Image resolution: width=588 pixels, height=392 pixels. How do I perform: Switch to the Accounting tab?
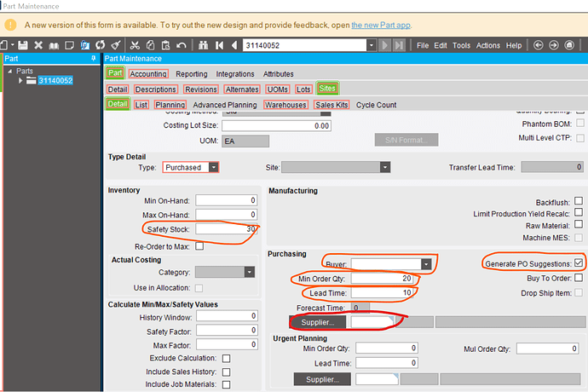pyautogui.click(x=148, y=74)
